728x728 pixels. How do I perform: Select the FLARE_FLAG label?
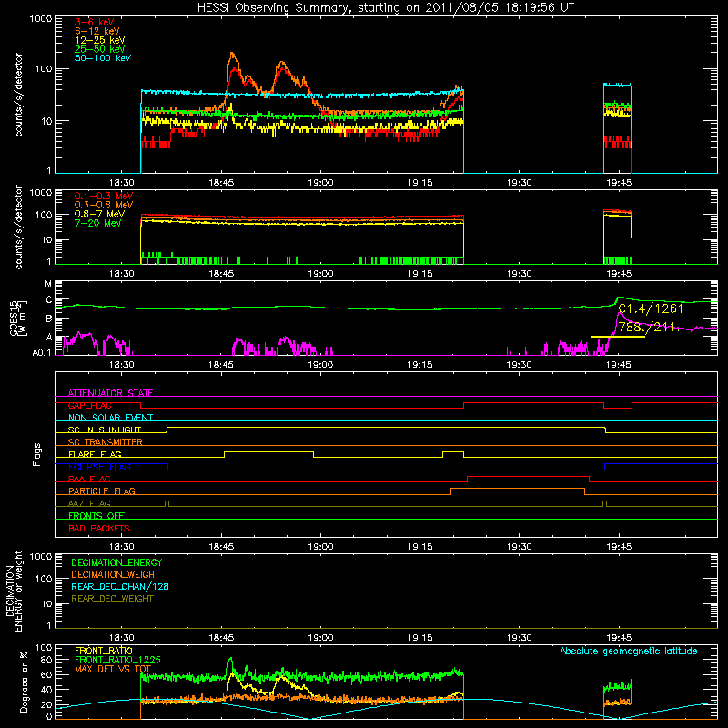pos(95,454)
